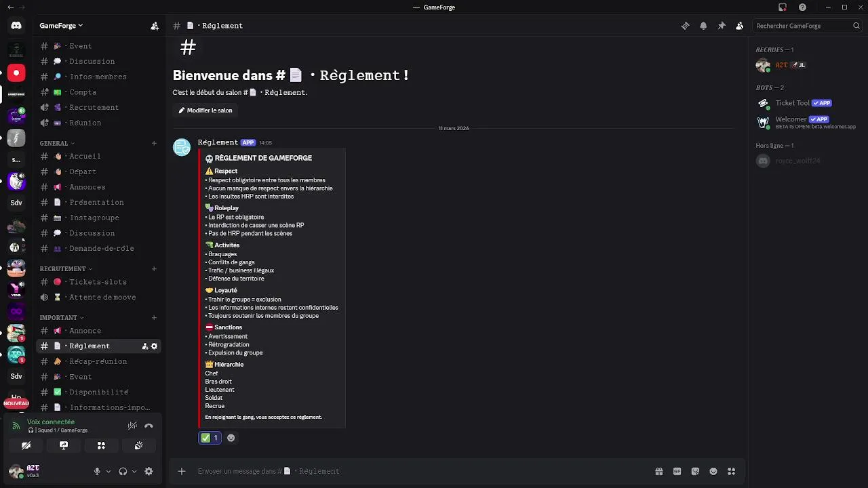868x488 pixels.
Task: Open server invite icon next to GameForge
Action: pos(155,26)
